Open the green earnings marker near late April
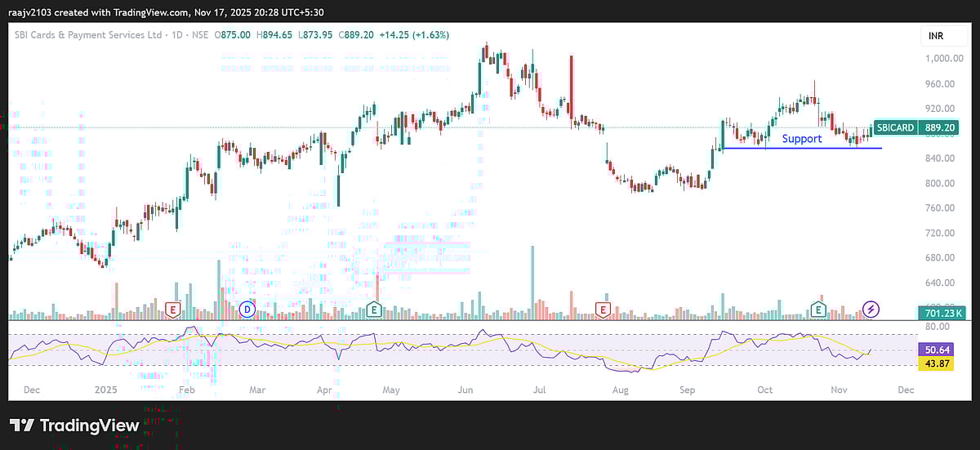 pos(373,310)
